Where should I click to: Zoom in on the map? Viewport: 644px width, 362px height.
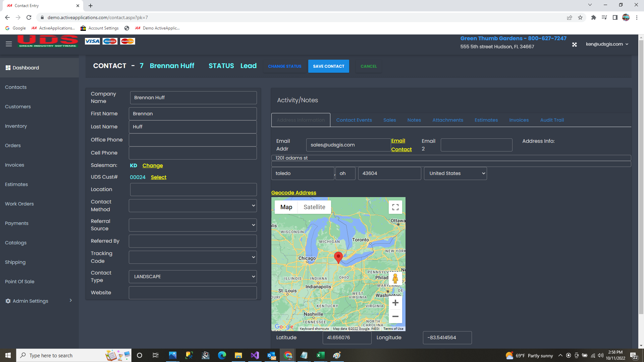[x=395, y=303]
